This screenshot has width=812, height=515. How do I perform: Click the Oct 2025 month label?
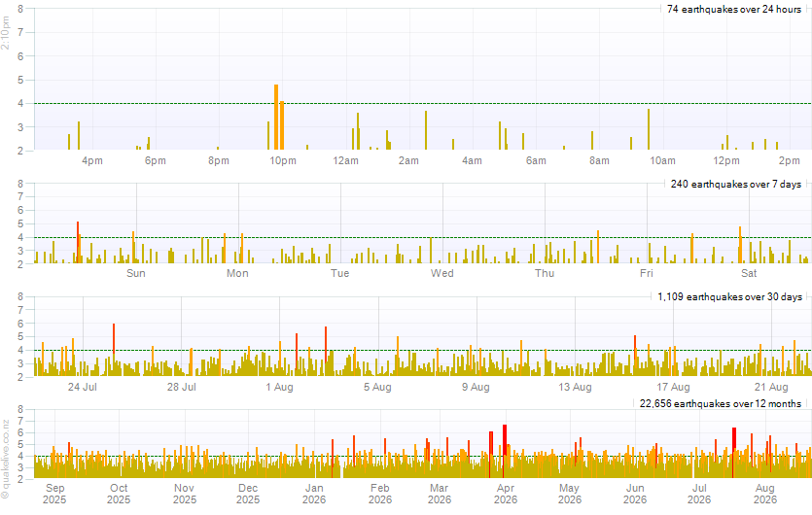click(x=119, y=494)
